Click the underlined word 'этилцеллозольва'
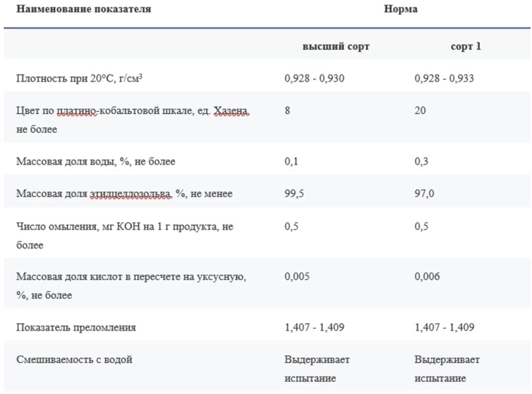The image size is (532, 394). point(131,193)
